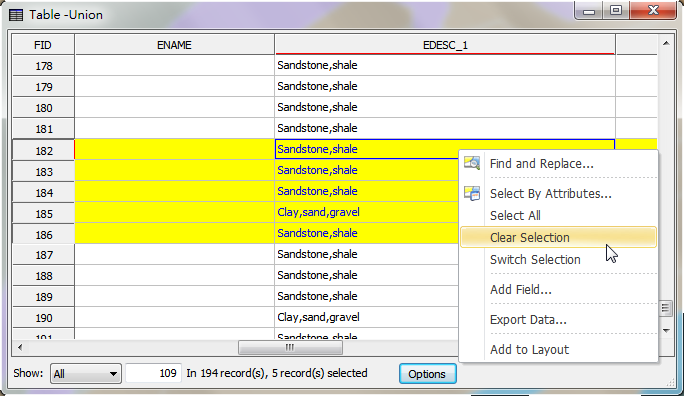
Task: Minimize the Table - Union window
Action: tap(589, 11)
